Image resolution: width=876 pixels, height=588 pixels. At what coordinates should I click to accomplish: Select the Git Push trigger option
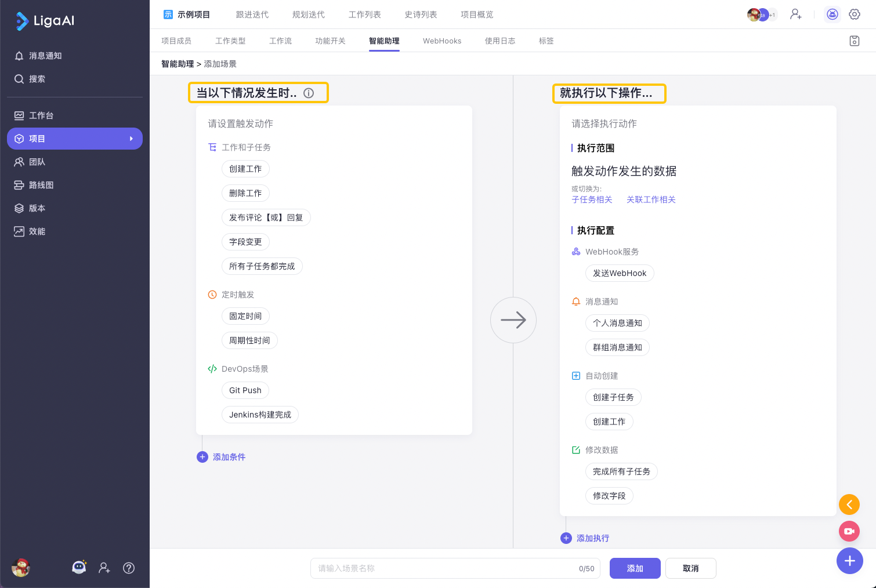245,390
